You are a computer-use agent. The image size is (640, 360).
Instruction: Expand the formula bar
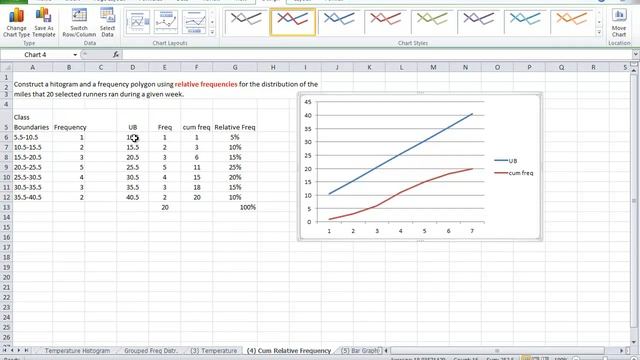coord(636,54)
